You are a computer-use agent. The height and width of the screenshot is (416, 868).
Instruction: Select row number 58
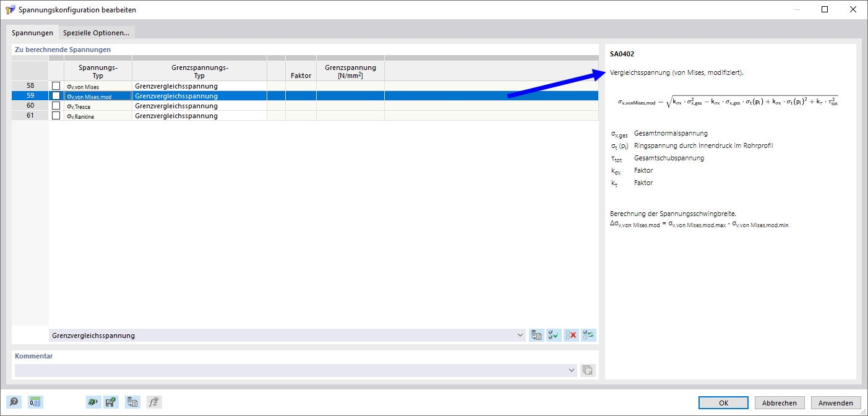point(30,86)
